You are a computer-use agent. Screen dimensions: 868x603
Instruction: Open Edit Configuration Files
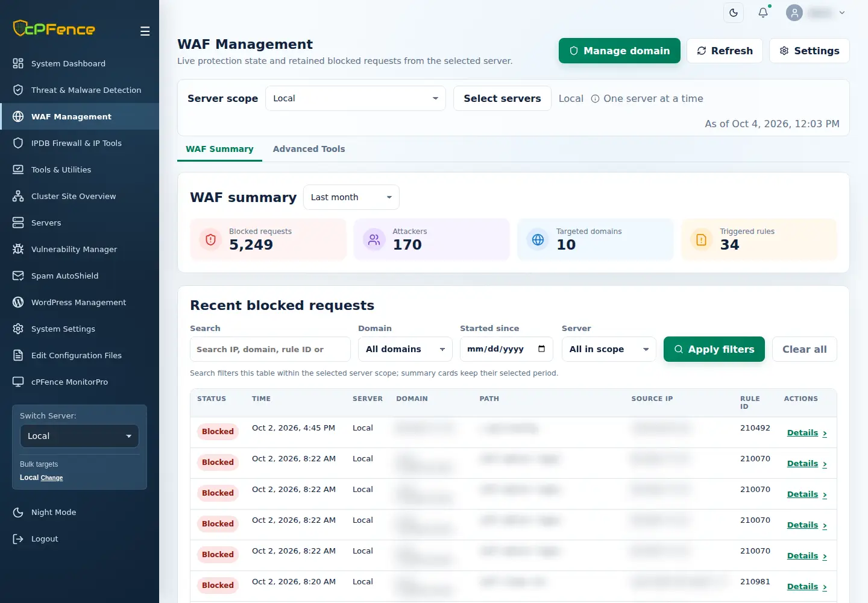click(x=80, y=355)
